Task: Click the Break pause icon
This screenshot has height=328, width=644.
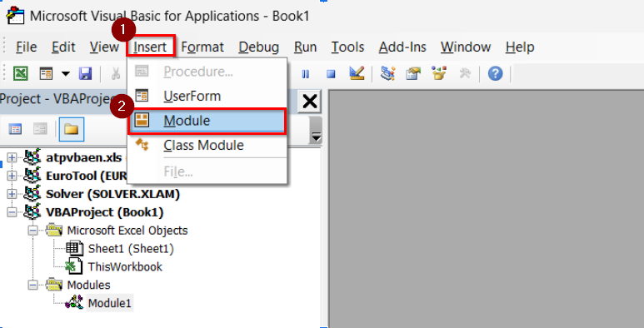Action: (x=306, y=74)
